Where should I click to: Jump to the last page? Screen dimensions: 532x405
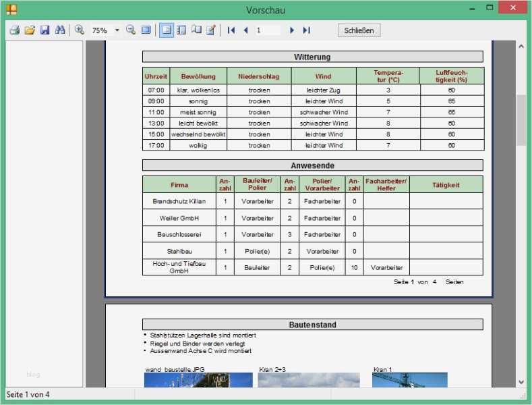(x=306, y=30)
